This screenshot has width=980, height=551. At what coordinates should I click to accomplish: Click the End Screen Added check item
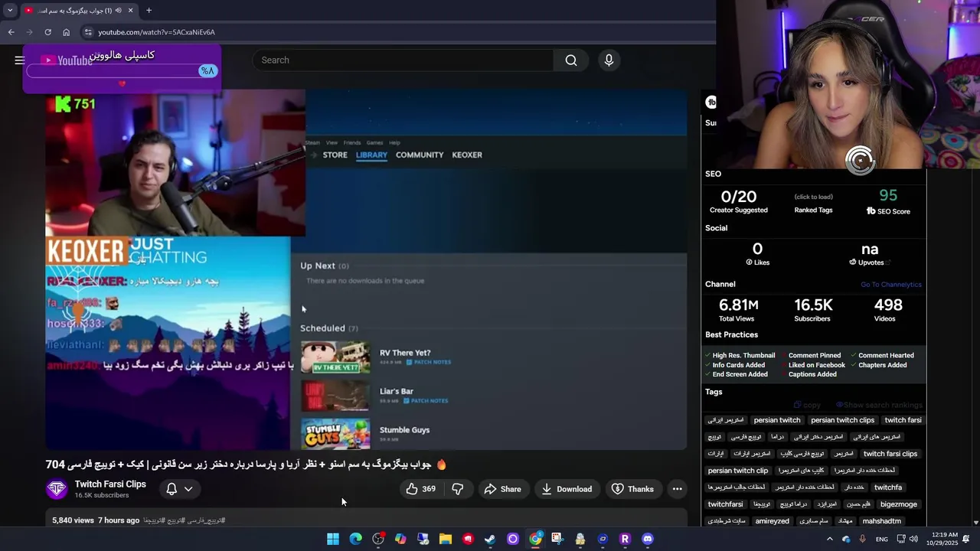736,374
